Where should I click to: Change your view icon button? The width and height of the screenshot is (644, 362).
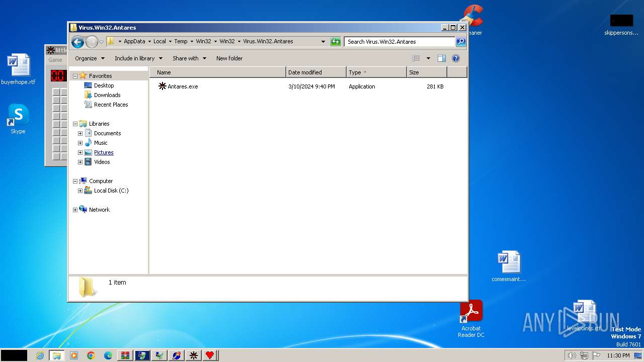(416, 58)
